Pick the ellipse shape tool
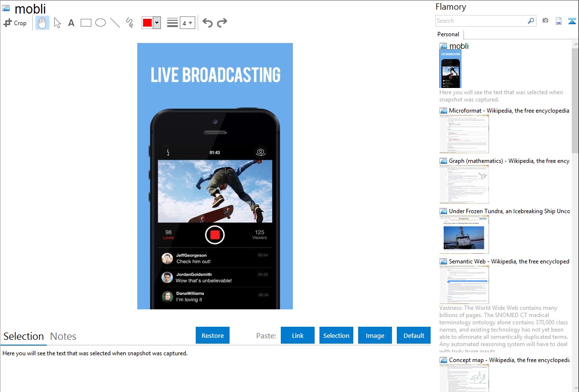579x392 pixels. tap(101, 23)
